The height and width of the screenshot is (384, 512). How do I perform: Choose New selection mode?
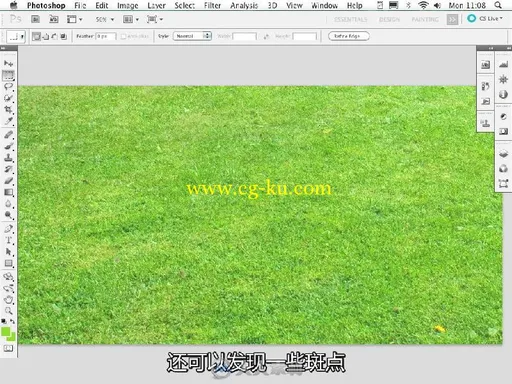click(x=36, y=36)
